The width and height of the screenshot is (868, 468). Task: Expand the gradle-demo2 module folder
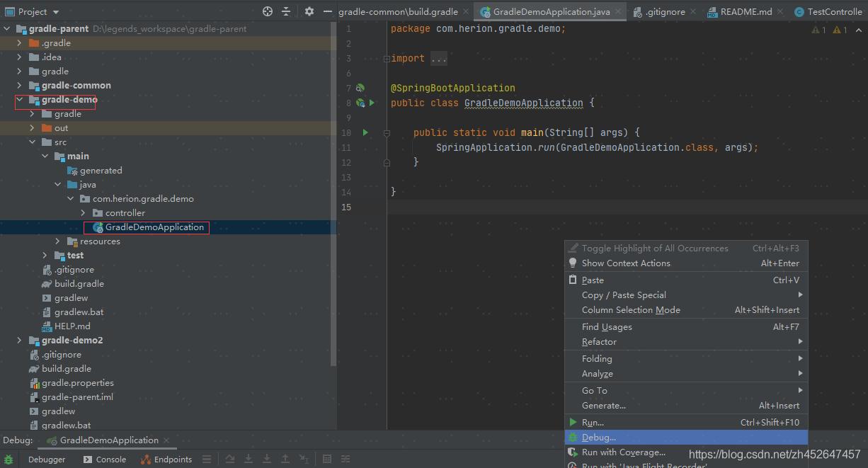(x=20, y=341)
